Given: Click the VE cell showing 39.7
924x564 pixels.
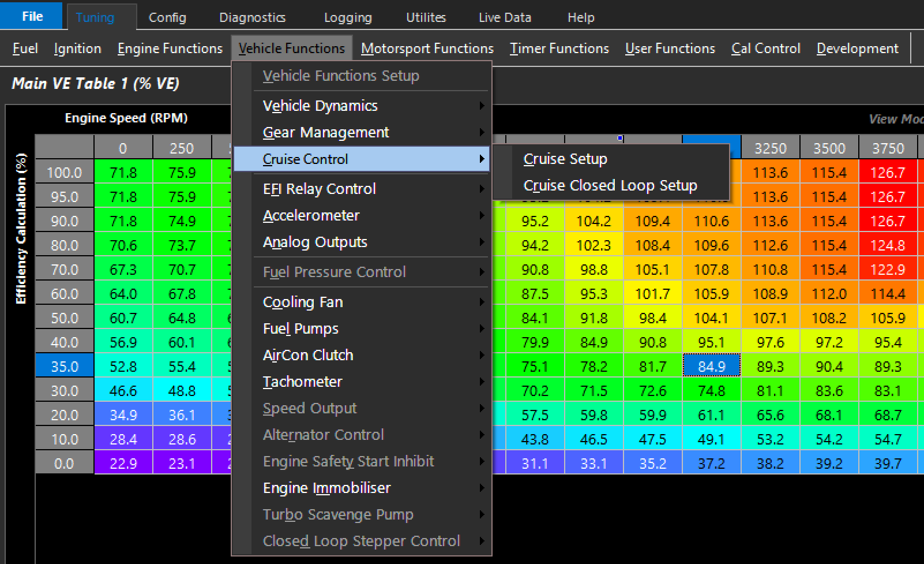Looking at the screenshot, I should point(888,463).
